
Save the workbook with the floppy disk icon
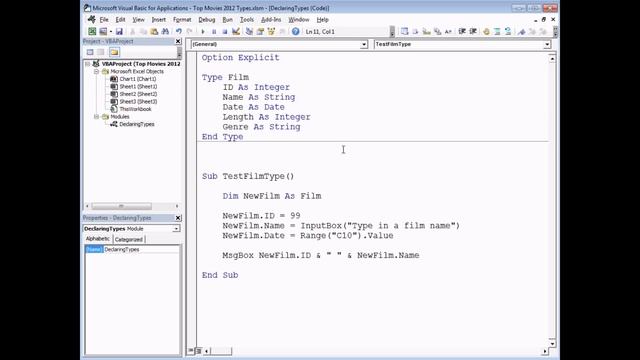(119, 31)
